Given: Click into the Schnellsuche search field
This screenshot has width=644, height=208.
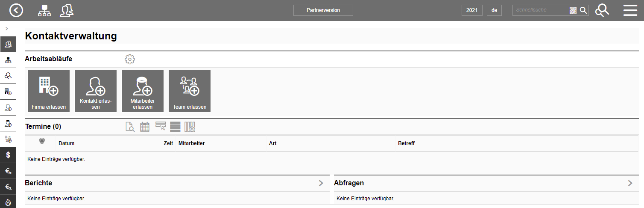Looking at the screenshot, I should [x=540, y=10].
